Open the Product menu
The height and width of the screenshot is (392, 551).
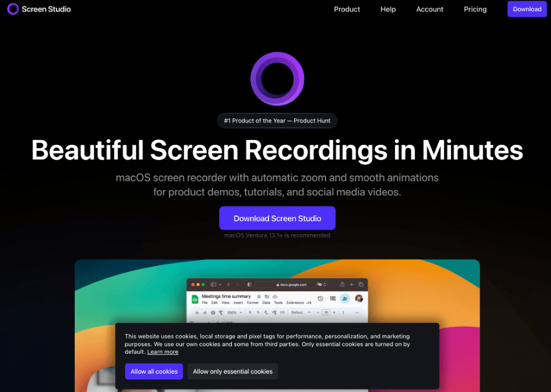tap(347, 9)
